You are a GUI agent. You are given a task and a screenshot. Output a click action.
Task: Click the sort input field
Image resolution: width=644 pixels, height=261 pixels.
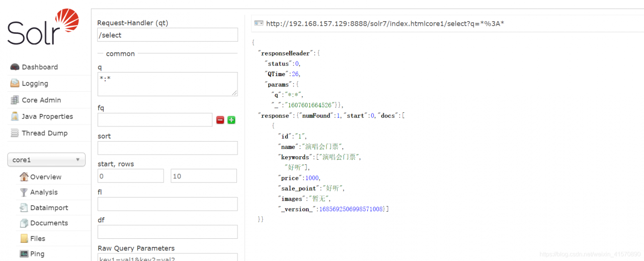(x=168, y=148)
